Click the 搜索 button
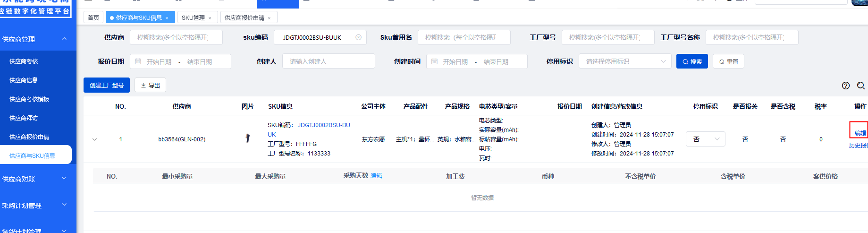Screen dimensions: 868x233 pyautogui.click(x=692, y=61)
